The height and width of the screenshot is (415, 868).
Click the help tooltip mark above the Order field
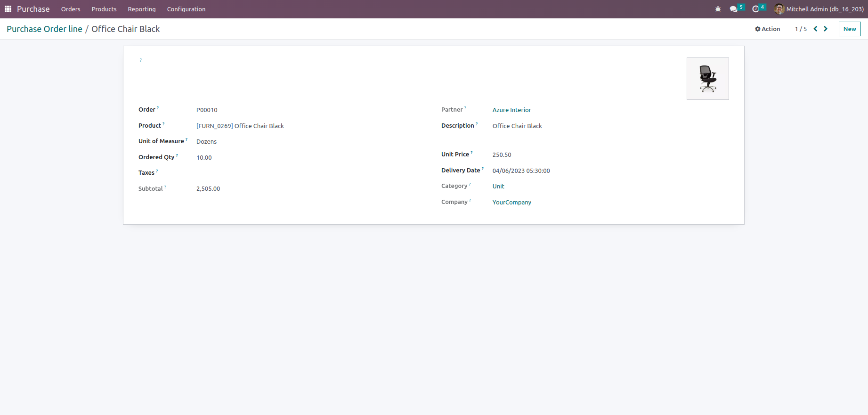coord(140,60)
